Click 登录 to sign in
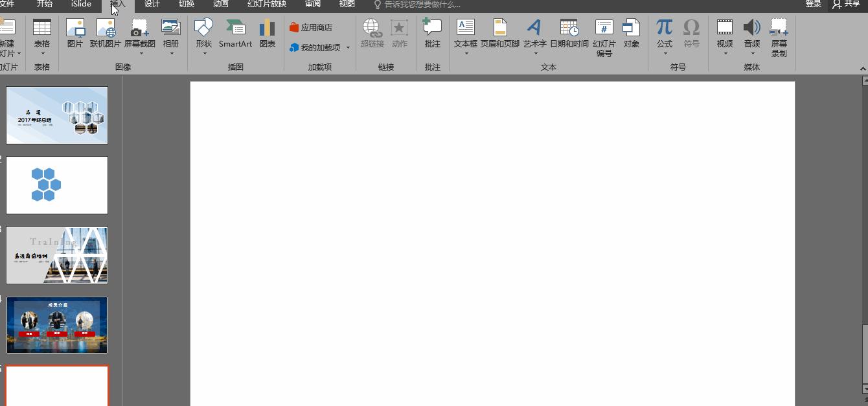This screenshot has width=868, height=406. tap(813, 5)
